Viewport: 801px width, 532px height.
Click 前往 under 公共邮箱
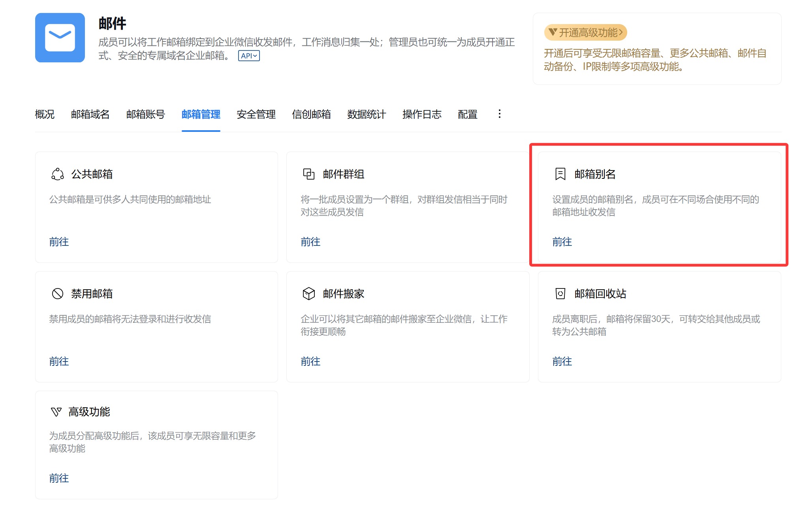click(x=59, y=242)
